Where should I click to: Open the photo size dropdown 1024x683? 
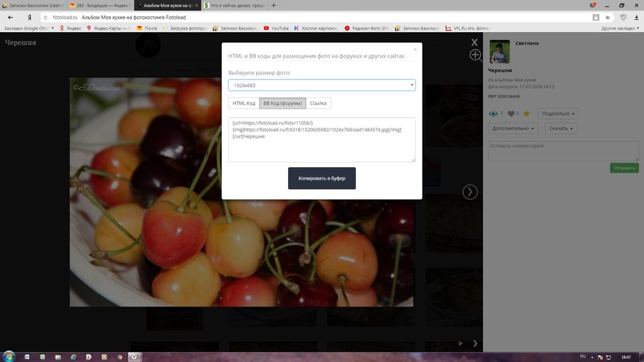click(321, 85)
